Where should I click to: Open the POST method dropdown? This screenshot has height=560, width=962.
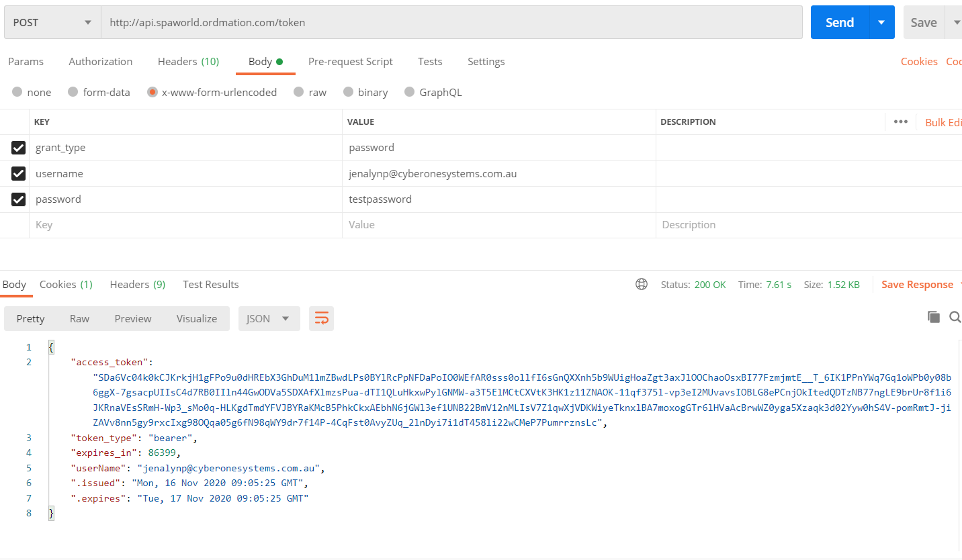(x=52, y=22)
